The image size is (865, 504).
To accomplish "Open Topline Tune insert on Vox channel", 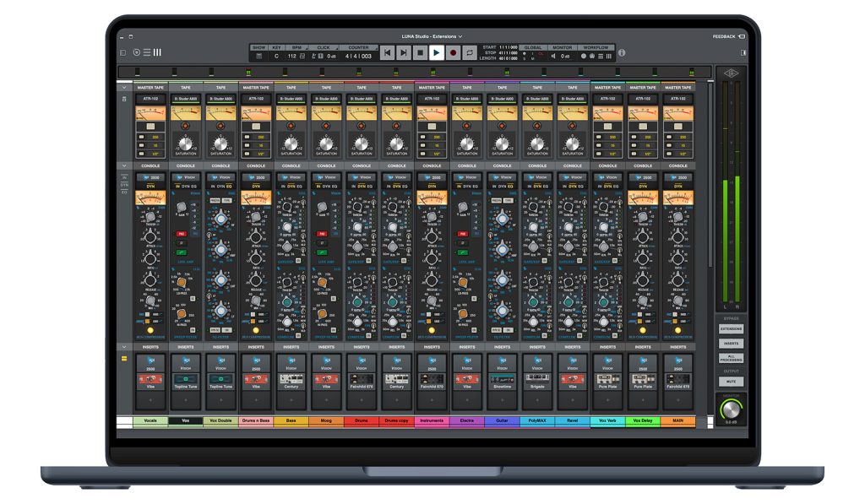I will coord(186,381).
